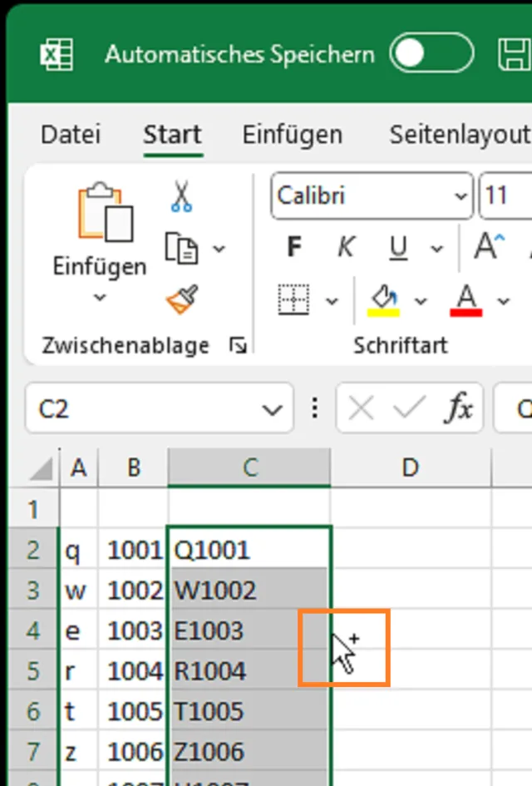Toggle bold formatting (F)
Screen dimensions: 532x786
click(293, 247)
